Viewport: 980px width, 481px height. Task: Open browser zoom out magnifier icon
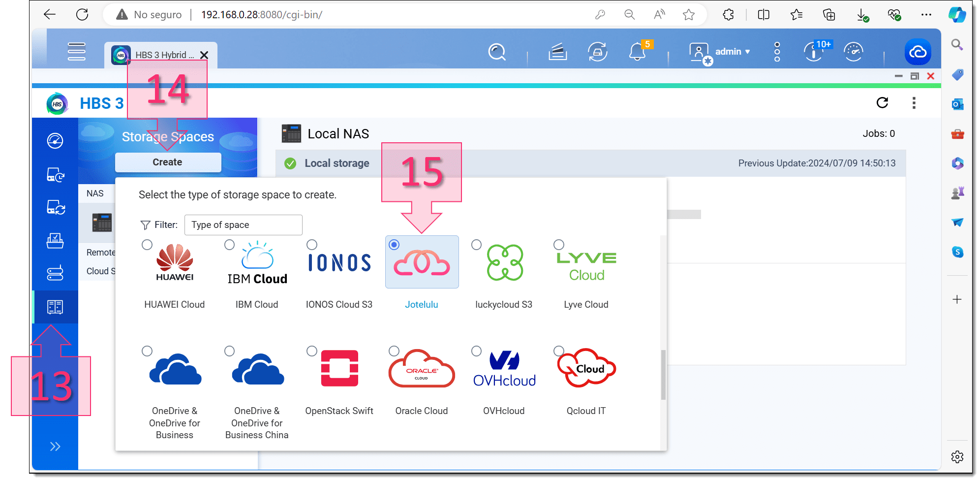(630, 15)
